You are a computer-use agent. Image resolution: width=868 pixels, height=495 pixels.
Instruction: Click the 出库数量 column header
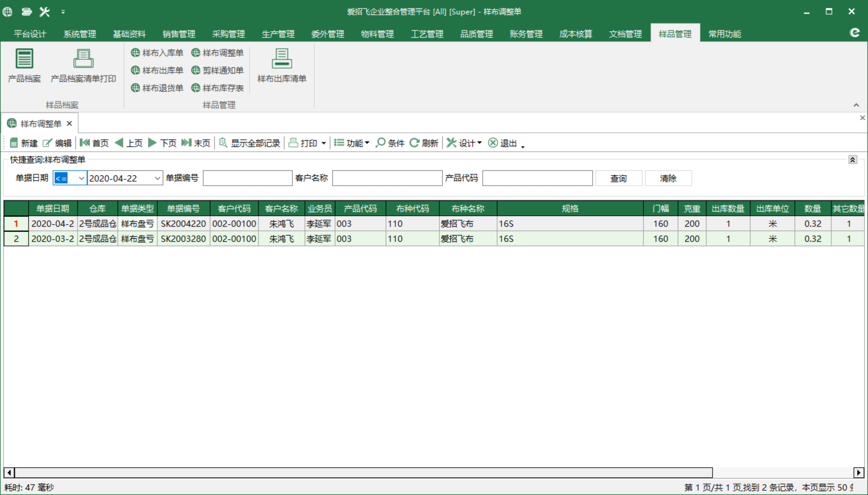click(x=728, y=209)
